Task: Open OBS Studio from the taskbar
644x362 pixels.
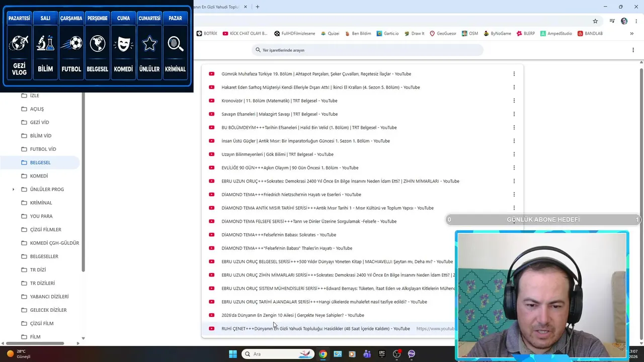Action: click(396, 354)
